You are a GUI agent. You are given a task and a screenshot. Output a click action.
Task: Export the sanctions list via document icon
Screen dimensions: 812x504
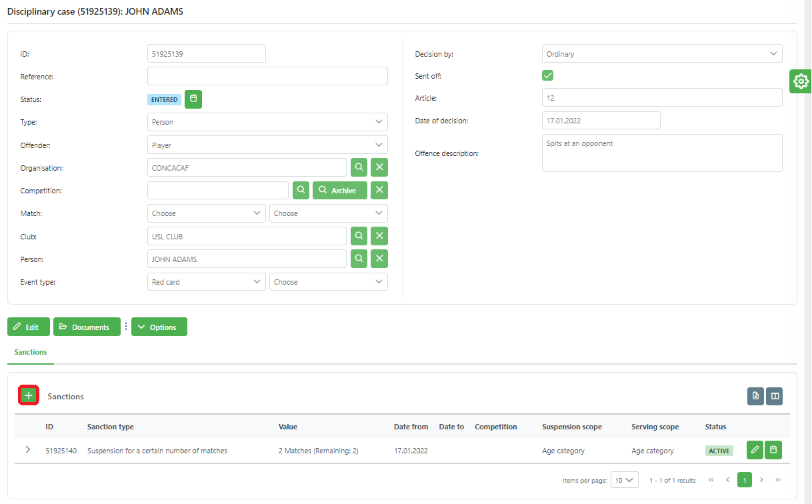pos(755,396)
